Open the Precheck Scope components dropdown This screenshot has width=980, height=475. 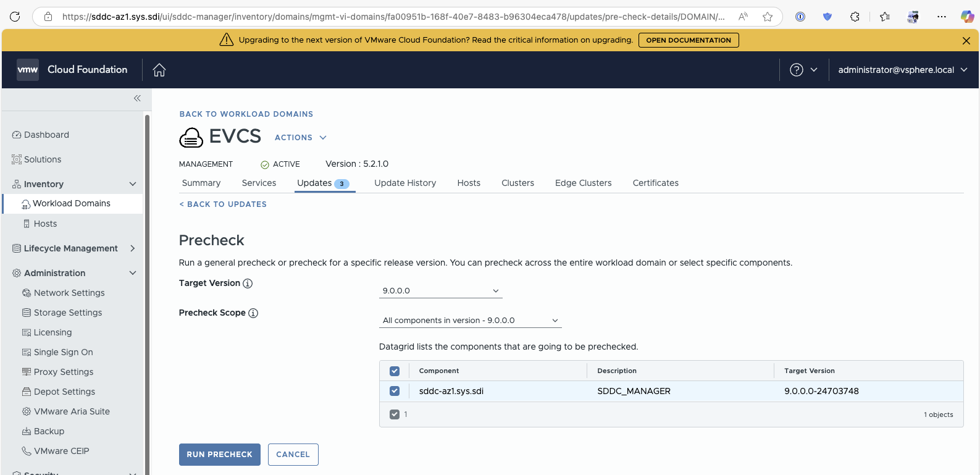click(x=471, y=321)
